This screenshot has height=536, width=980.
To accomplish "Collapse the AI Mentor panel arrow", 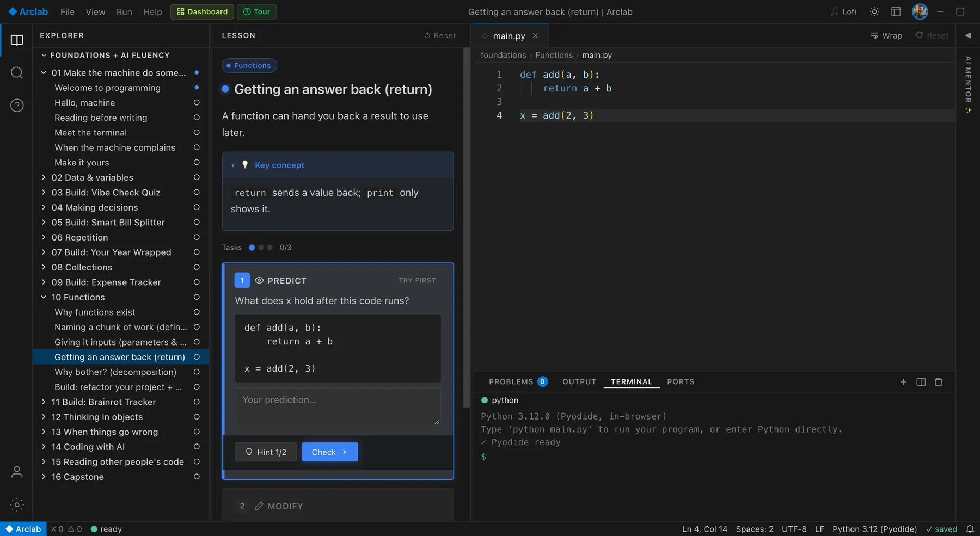I will pyautogui.click(x=968, y=35).
